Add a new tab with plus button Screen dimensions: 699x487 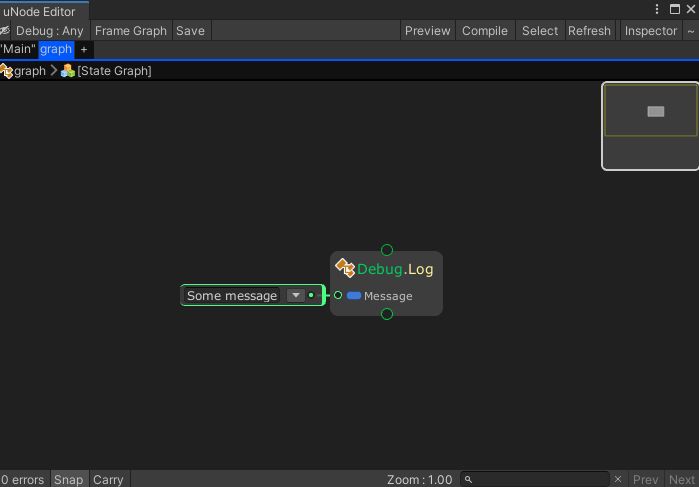click(84, 50)
